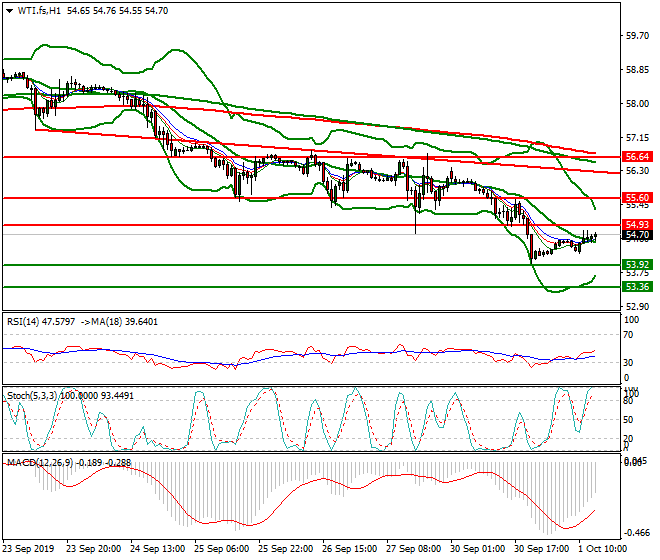Screen dimensions: 660x560
Task: Select the red 54.93 resistance price label
Action: click(637, 225)
